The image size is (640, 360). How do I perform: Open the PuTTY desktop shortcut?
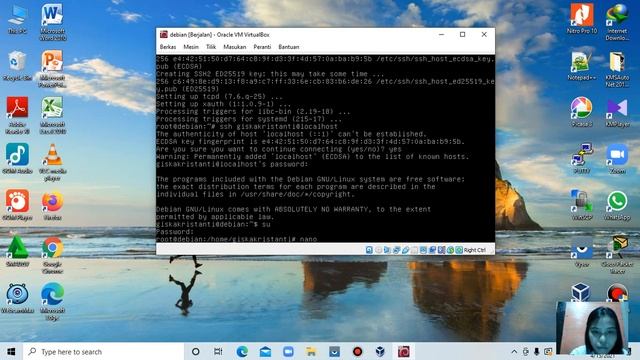582,158
